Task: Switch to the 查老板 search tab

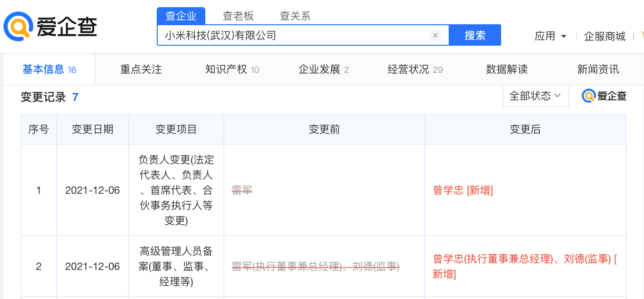Action: (238, 16)
